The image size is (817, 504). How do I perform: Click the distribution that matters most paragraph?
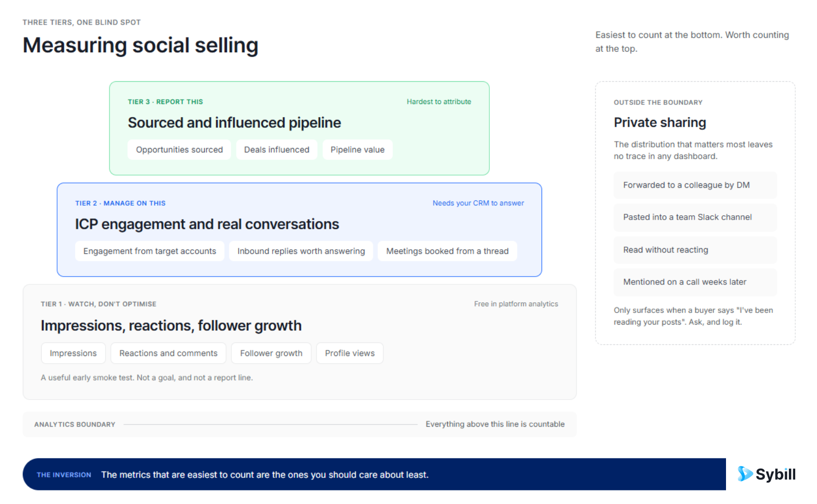click(693, 150)
